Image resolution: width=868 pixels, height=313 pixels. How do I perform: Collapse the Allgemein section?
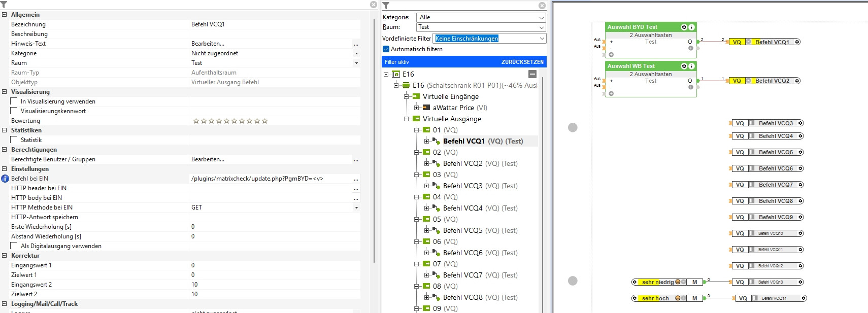tap(4, 15)
